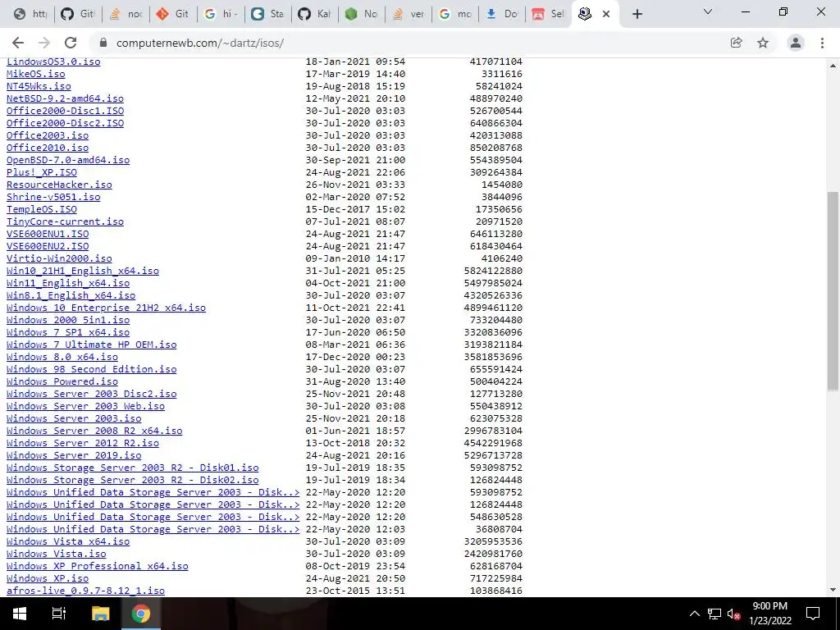Download MikeOS.iso
The height and width of the screenshot is (630, 840).
[36, 74]
